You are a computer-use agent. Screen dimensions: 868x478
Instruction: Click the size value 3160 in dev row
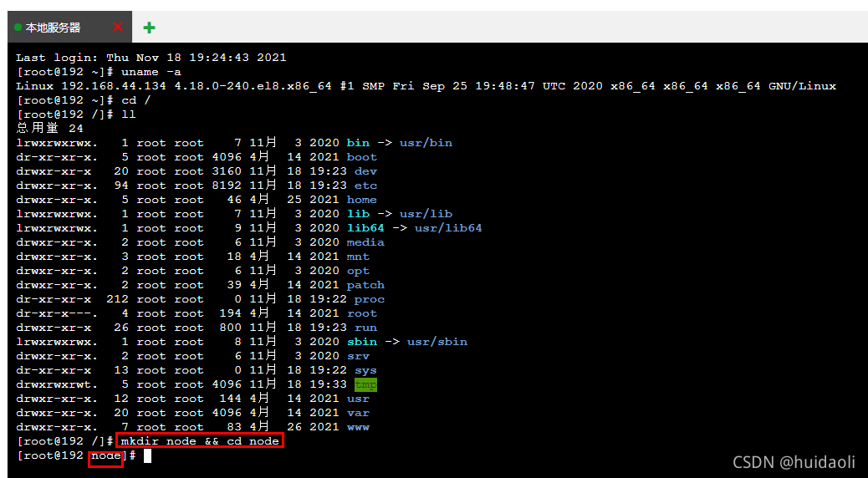tap(227, 171)
